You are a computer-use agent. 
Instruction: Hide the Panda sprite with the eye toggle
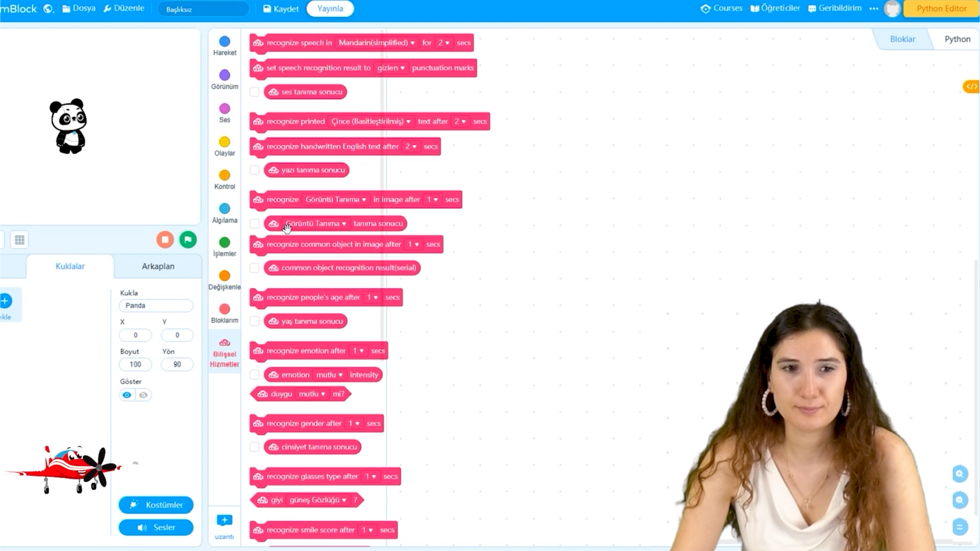[143, 394]
